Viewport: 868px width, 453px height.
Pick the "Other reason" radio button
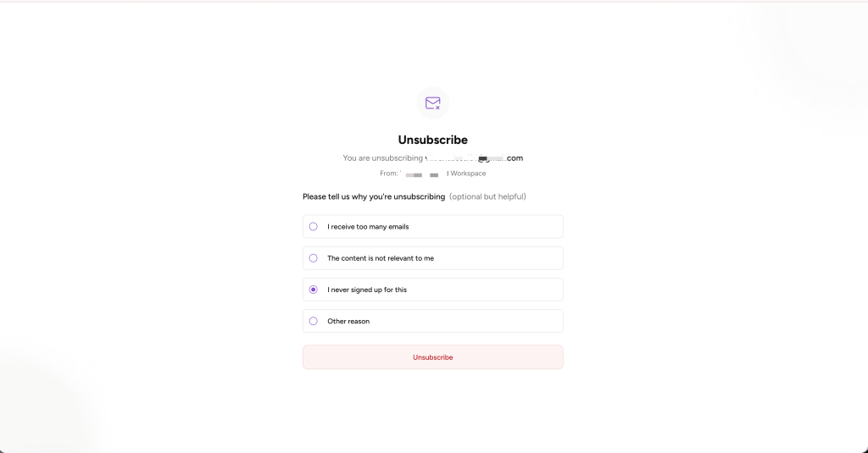click(x=314, y=322)
